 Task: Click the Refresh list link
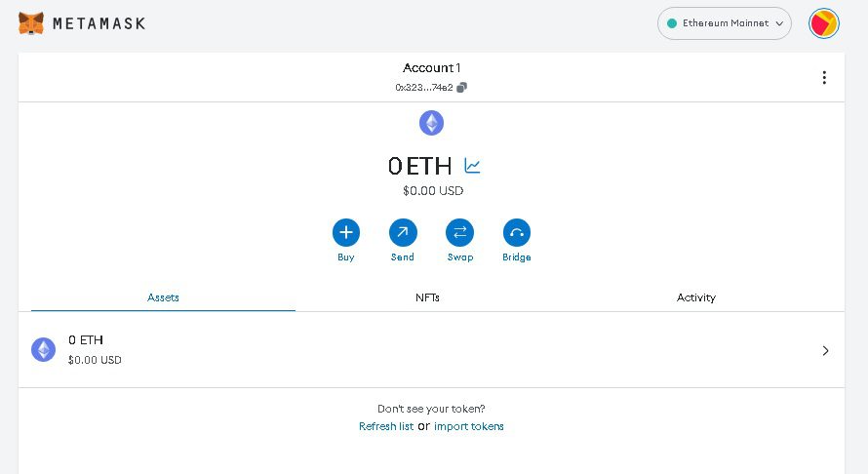tap(386, 426)
